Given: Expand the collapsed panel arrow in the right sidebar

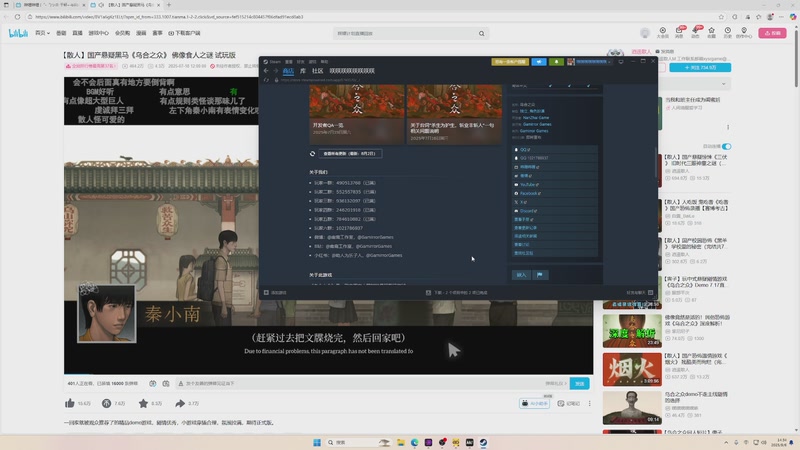Looking at the screenshot, I should [723, 84].
